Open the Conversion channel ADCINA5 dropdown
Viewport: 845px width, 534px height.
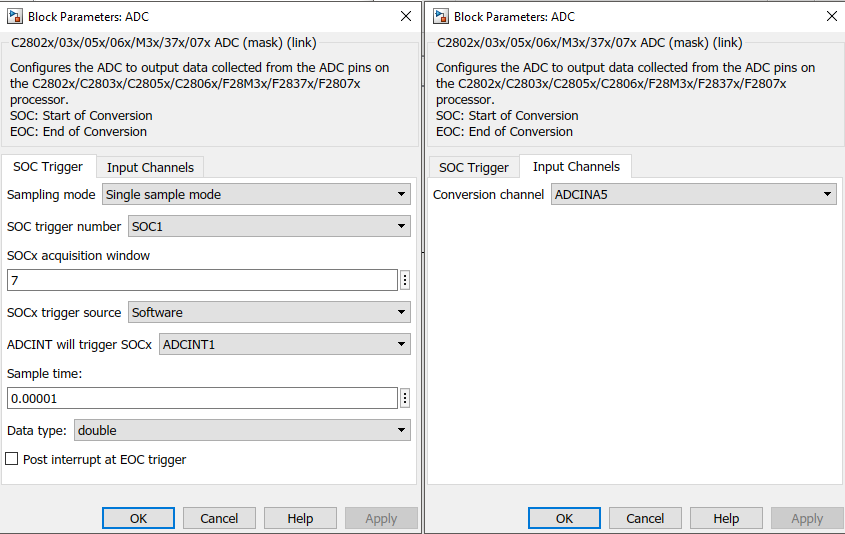(x=694, y=194)
